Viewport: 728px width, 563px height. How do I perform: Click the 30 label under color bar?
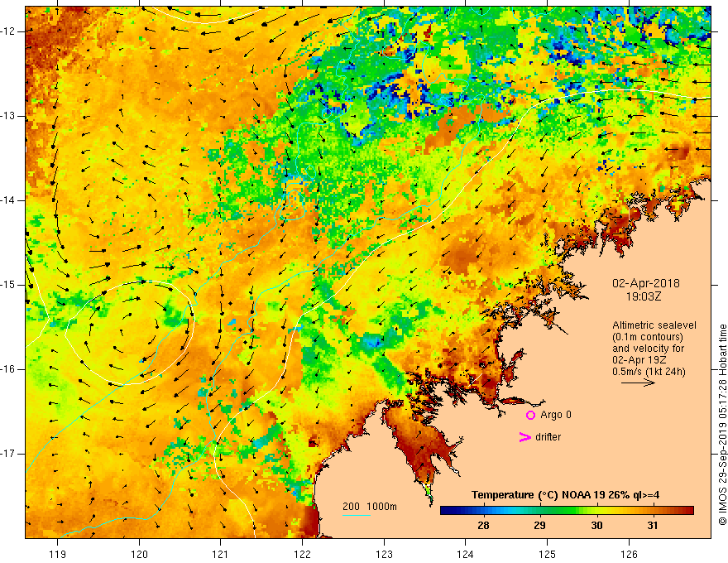596,526
